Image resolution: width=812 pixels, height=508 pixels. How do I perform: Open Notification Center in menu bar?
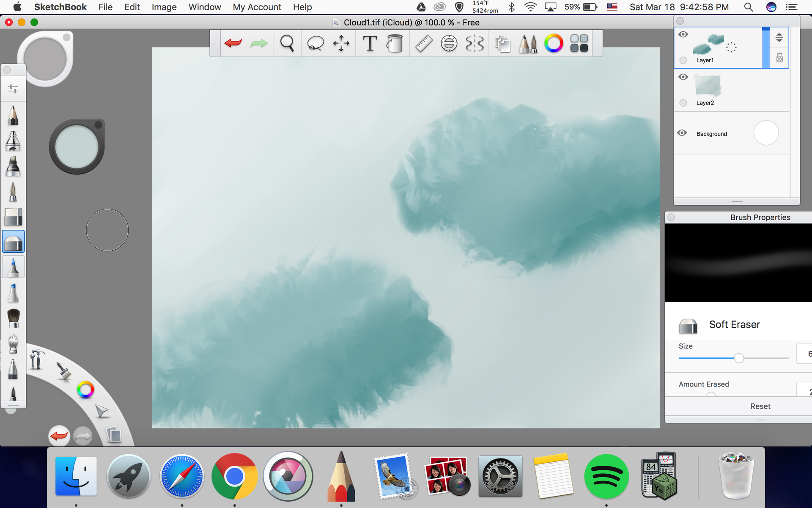(791, 7)
